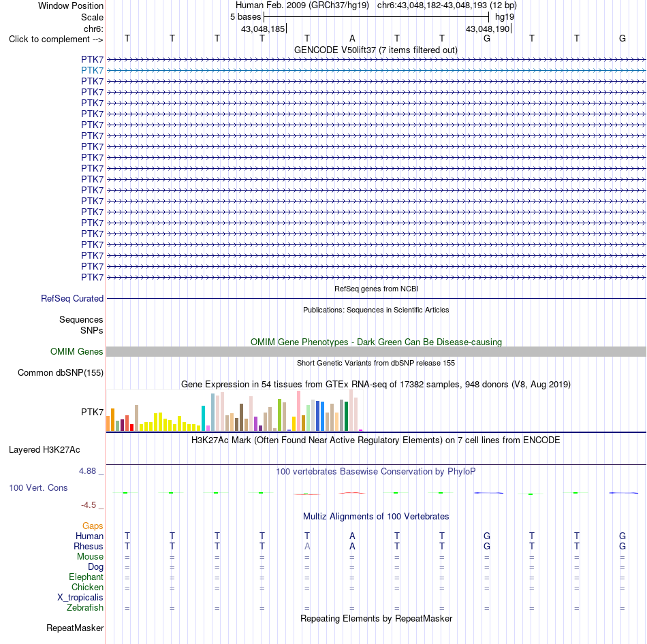Image resolution: width=647 pixels, height=644 pixels.
Task: Click the faded mismatch A in the Rhesus row
Action: pyautogui.click(x=307, y=546)
